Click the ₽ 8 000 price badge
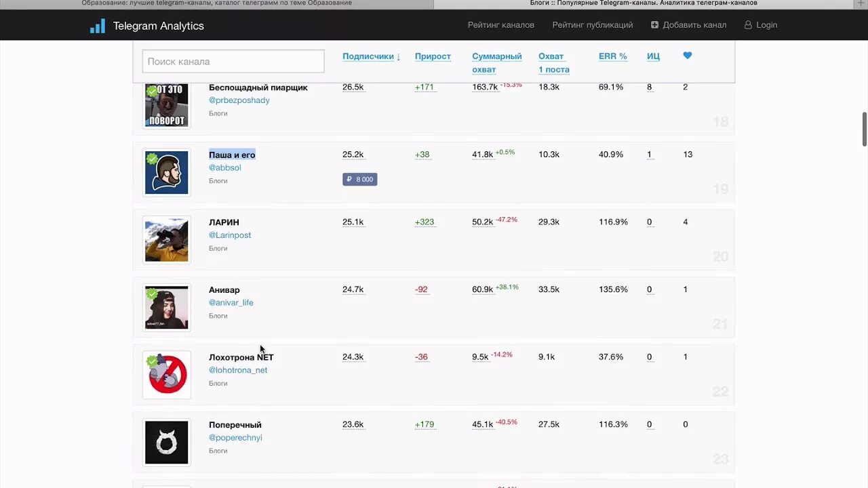The image size is (868, 488). 359,180
